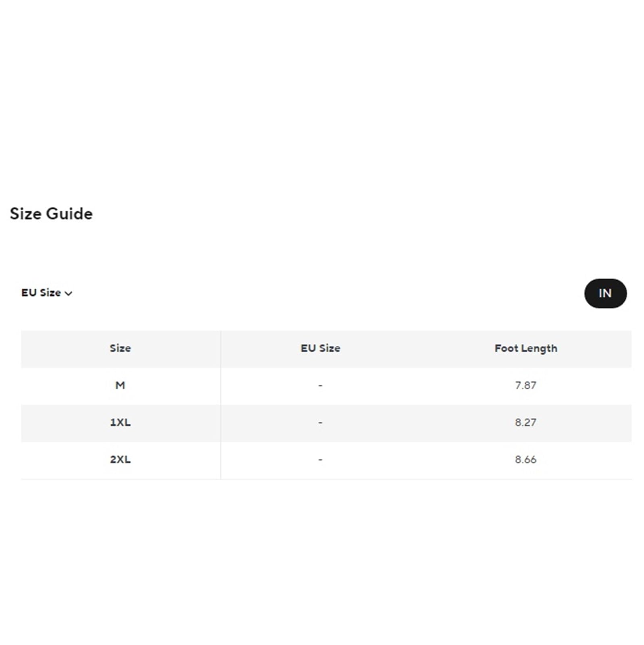Image resolution: width=644 pixels, height=645 pixels.
Task: Click the EU Size selector label text
Action: click(x=41, y=293)
